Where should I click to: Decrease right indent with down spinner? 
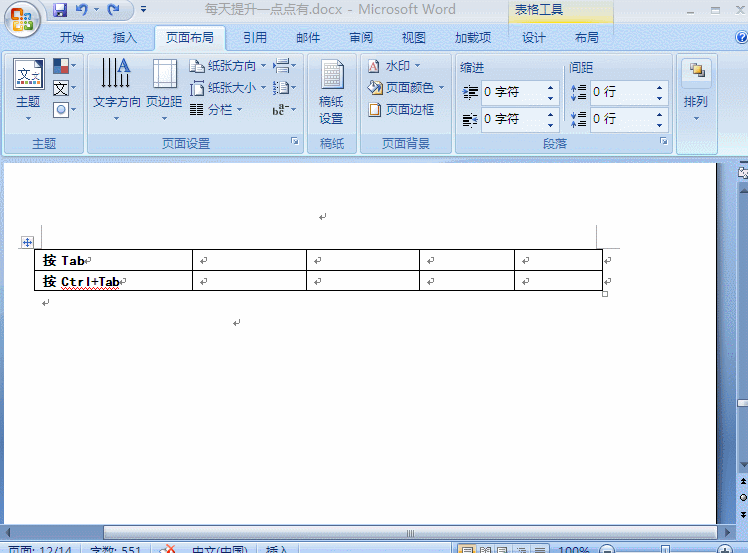[551, 125]
